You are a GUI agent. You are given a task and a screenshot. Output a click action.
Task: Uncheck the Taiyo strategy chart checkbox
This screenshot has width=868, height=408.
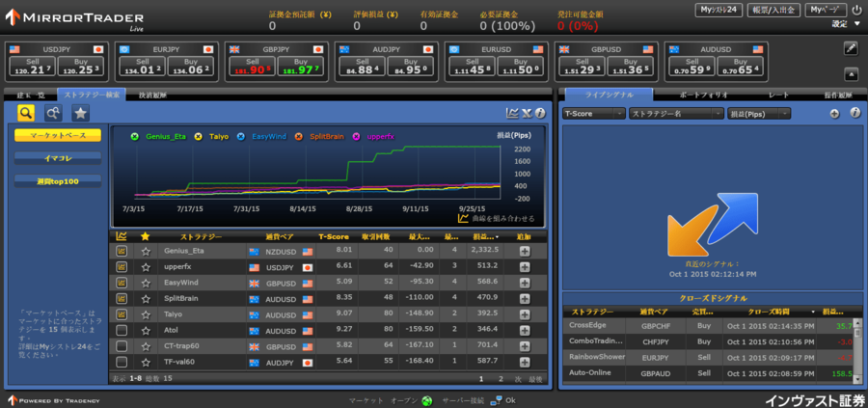(122, 313)
